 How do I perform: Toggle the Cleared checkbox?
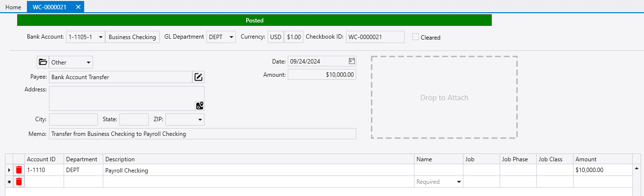(x=415, y=37)
